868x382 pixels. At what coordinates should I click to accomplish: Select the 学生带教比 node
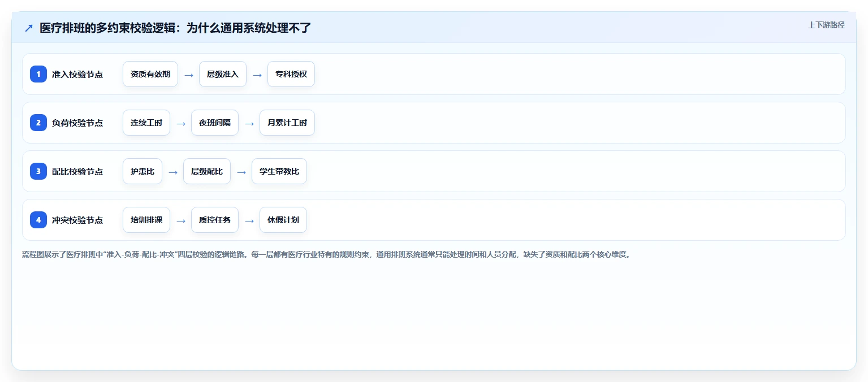pos(279,171)
